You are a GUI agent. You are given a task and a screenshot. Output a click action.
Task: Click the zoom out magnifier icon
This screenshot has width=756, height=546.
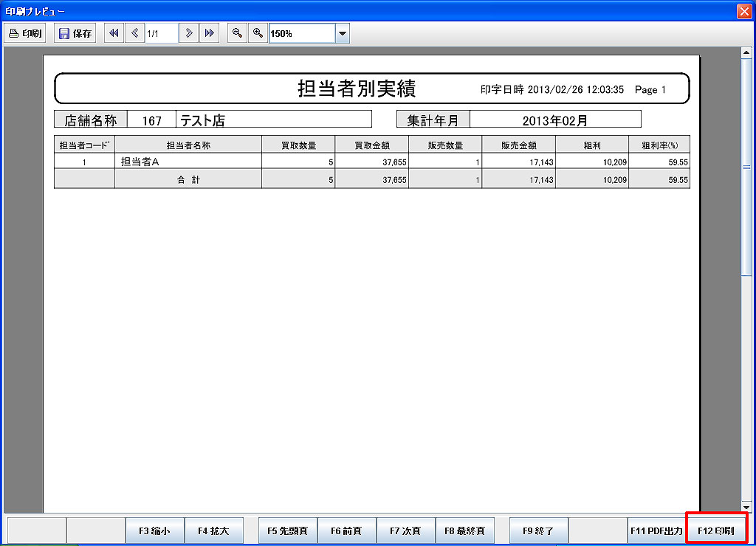[237, 33]
